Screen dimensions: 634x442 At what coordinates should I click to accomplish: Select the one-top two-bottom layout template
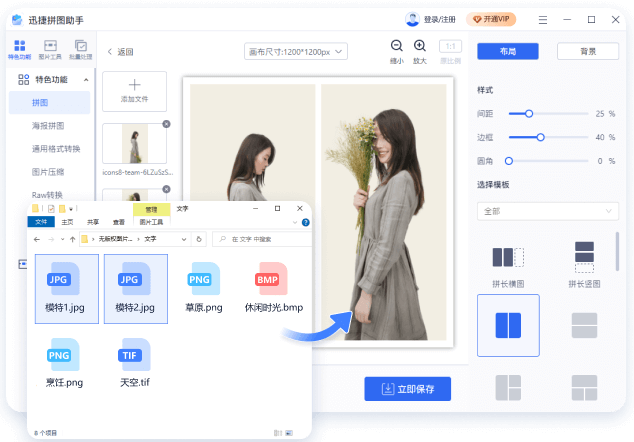[584, 387]
